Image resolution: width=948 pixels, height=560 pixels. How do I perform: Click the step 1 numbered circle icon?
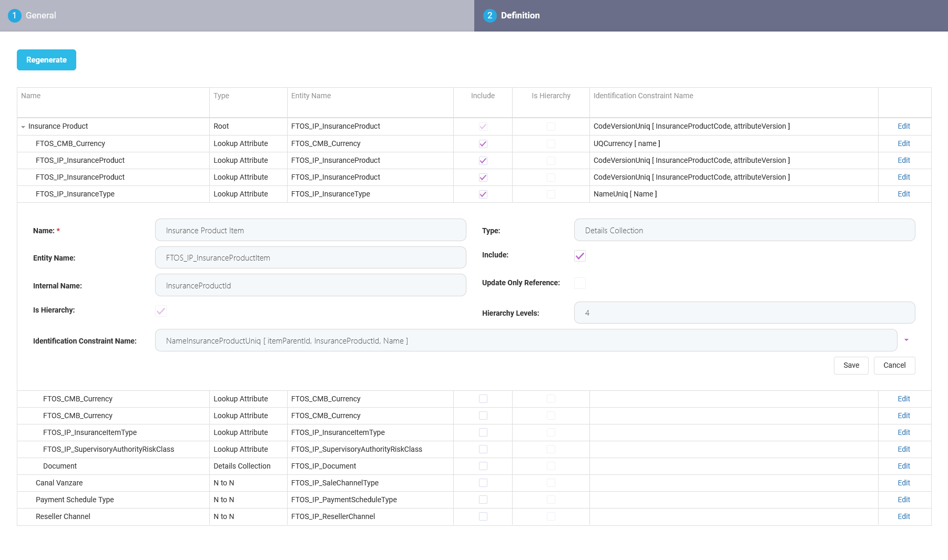14,16
